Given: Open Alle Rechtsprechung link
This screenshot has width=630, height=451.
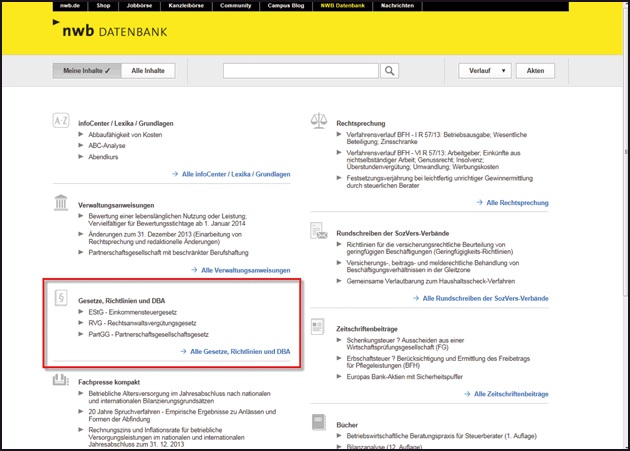Looking at the screenshot, I should [517, 203].
